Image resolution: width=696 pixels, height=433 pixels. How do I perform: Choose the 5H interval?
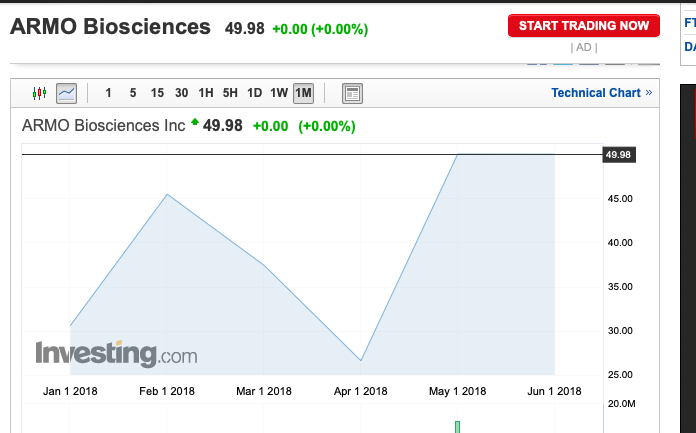[x=230, y=93]
